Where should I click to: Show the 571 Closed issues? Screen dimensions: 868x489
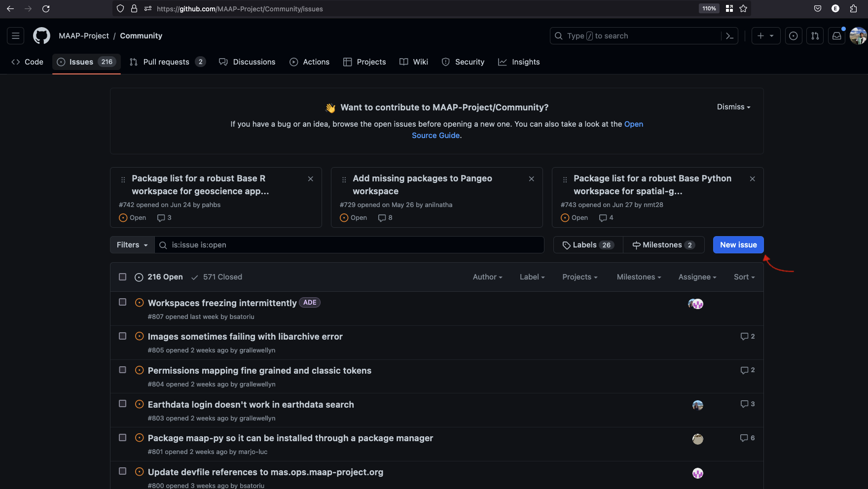(217, 277)
